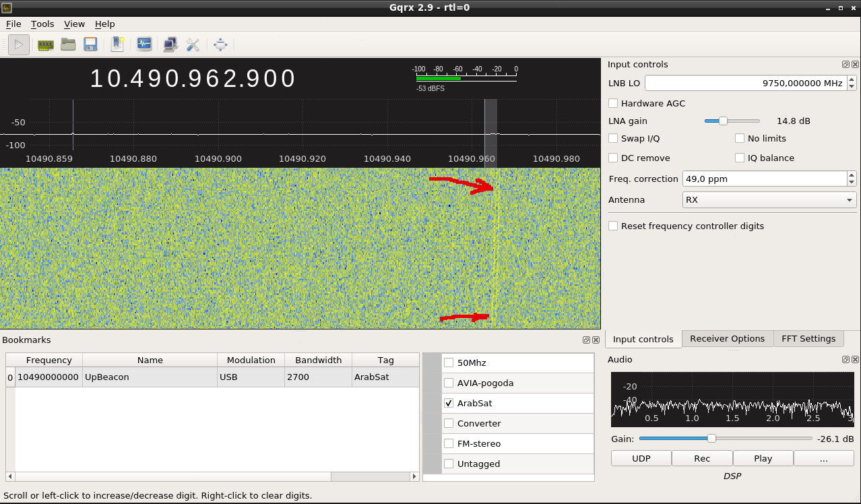The height and width of the screenshot is (504, 861).
Task: Open the Tools menu
Action: coord(42,24)
